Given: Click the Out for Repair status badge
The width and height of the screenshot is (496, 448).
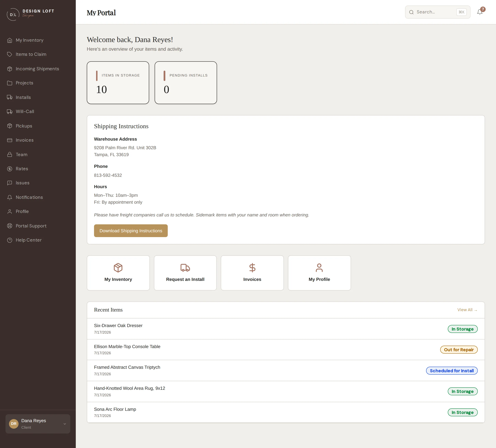Looking at the screenshot, I should pos(459,350).
